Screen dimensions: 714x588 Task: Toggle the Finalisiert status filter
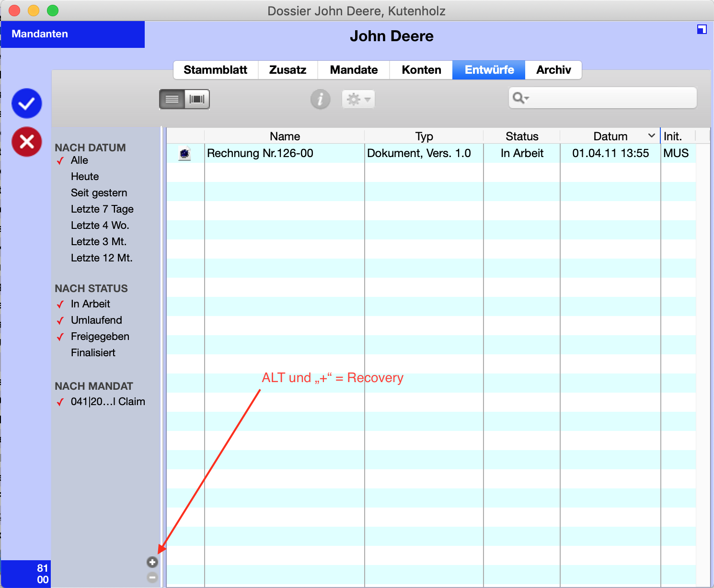pos(93,353)
